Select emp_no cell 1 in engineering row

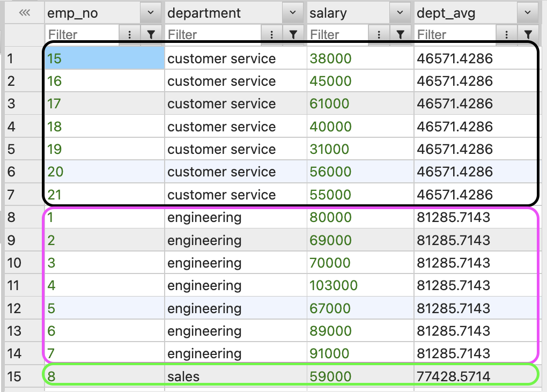[105, 217]
